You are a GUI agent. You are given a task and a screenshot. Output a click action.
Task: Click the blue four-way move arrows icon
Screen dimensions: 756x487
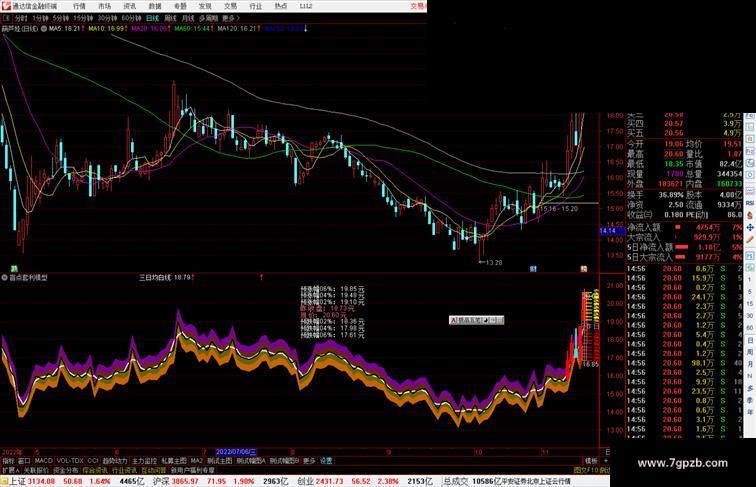pos(750,227)
